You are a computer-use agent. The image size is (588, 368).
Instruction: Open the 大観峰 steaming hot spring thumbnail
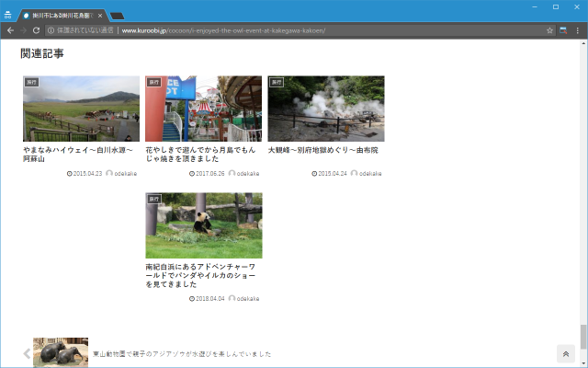coord(326,109)
